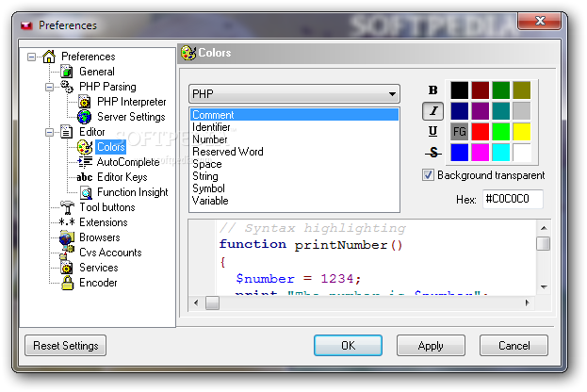
Task: Open PHP Interpreter settings
Action: (131, 102)
